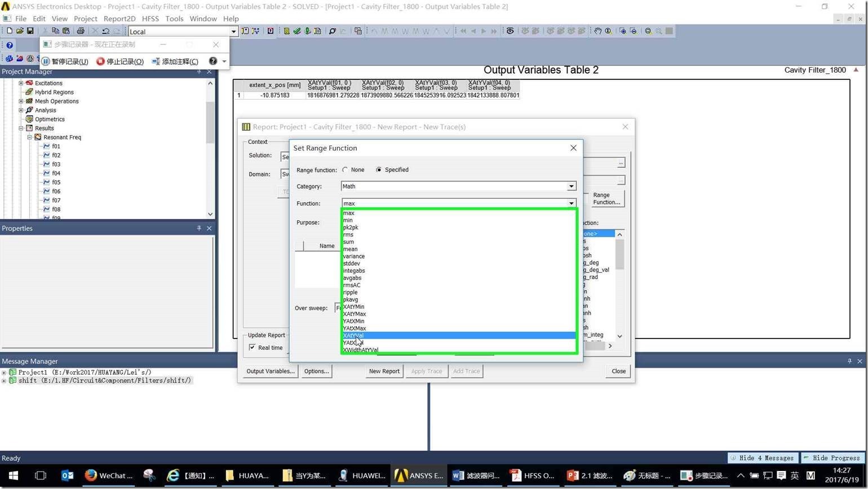Click the Steps Recorder help icon
Screen dimensions: 868x489
(x=212, y=61)
